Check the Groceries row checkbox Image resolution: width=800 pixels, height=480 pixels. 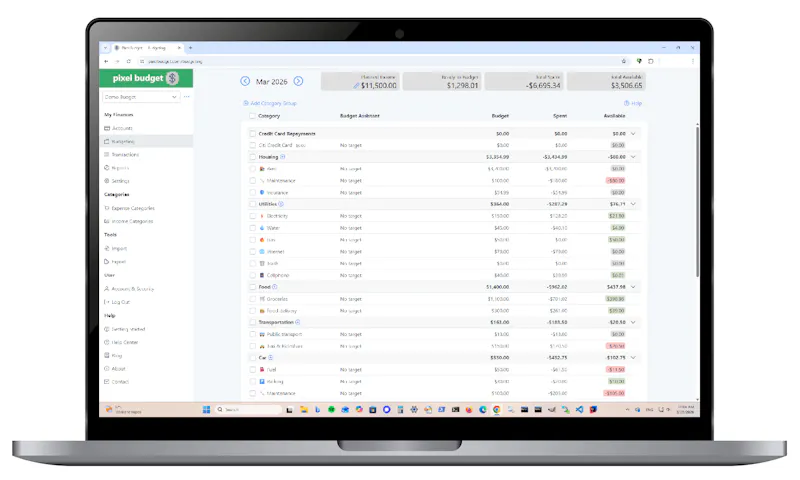(x=252, y=299)
